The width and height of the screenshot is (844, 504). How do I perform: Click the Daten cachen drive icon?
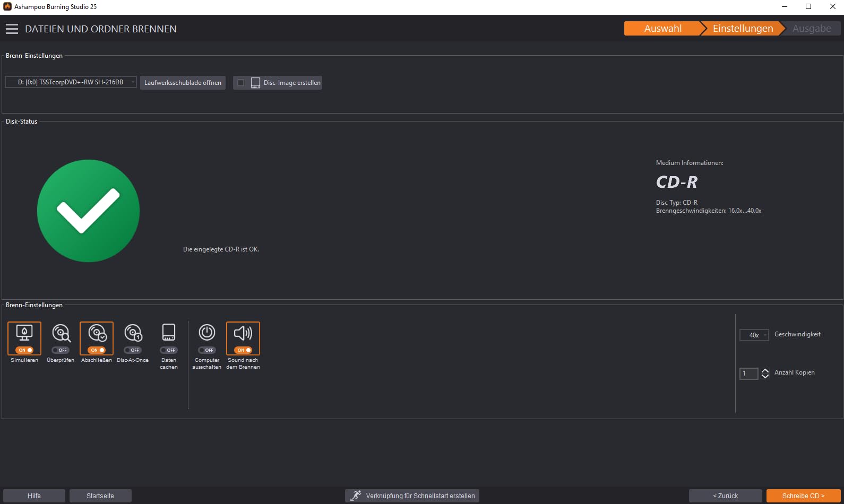[169, 333]
